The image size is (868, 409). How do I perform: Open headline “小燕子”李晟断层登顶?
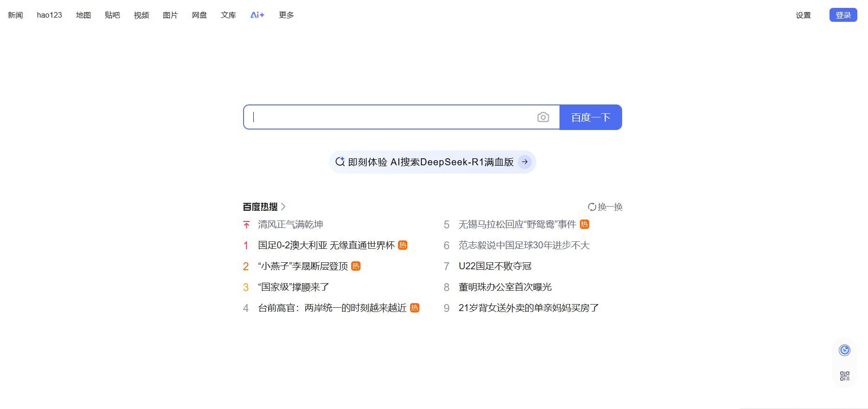[x=303, y=266]
